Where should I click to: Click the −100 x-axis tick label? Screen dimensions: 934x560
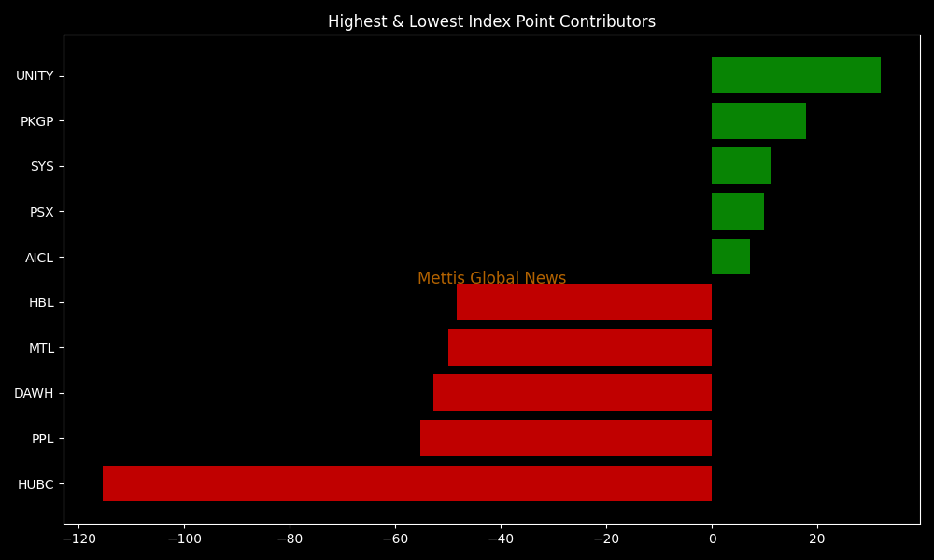(184, 539)
